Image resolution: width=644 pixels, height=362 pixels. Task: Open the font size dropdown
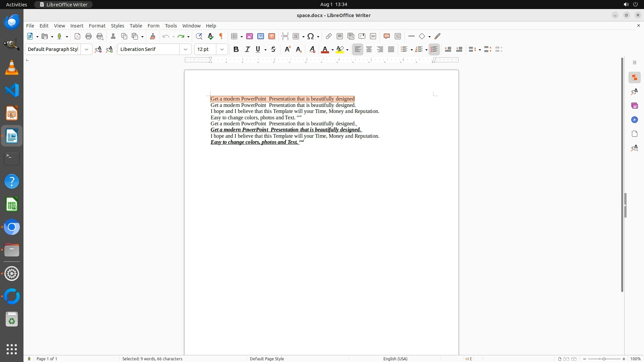point(222,49)
